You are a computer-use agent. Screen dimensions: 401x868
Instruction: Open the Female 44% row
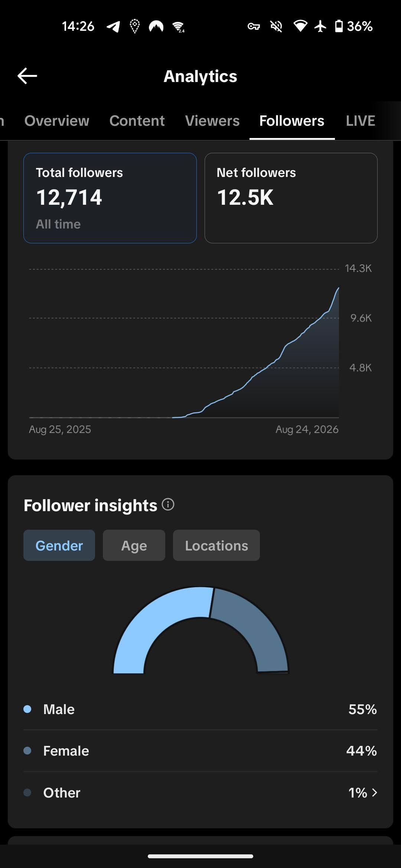click(200, 751)
